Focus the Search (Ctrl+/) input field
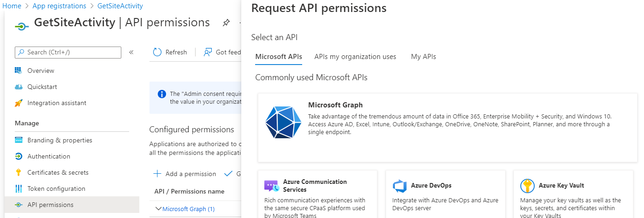 click(68, 52)
